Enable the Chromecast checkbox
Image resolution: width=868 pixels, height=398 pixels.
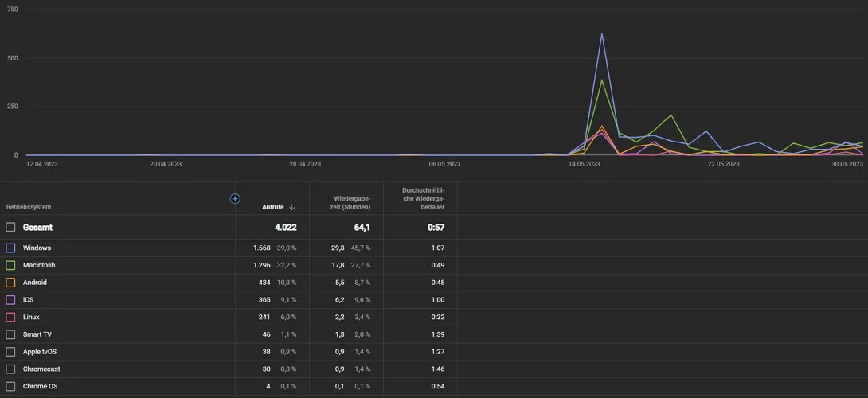pyautogui.click(x=10, y=369)
